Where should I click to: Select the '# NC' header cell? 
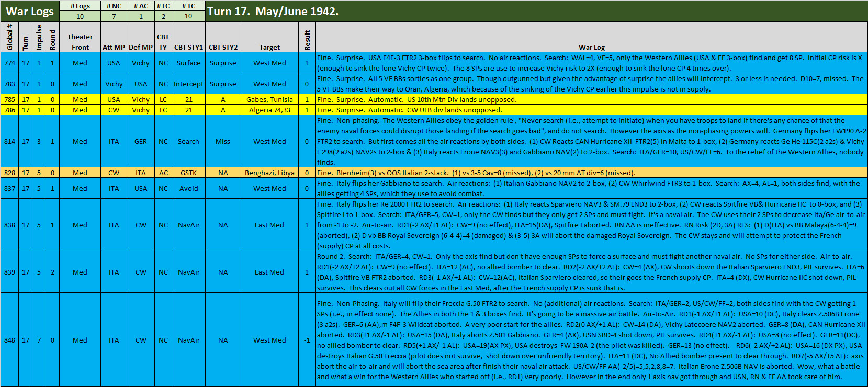point(114,6)
